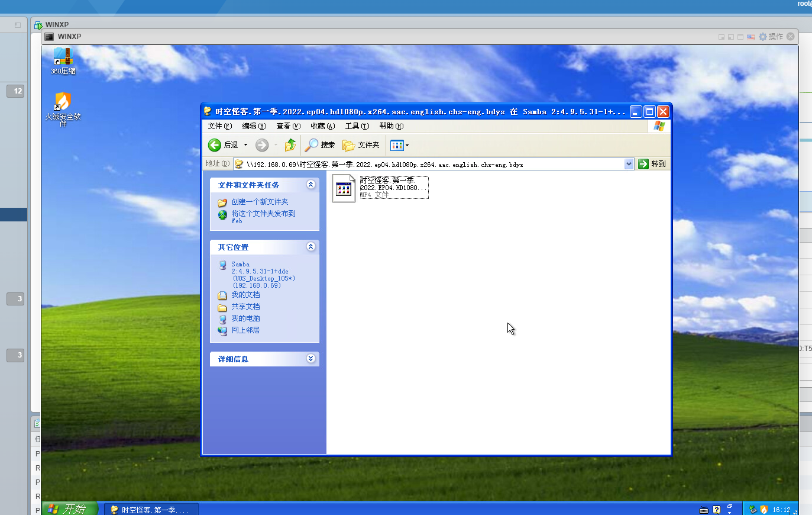Select the 时空怪客 MP4 file icon

tap(344, 189)
